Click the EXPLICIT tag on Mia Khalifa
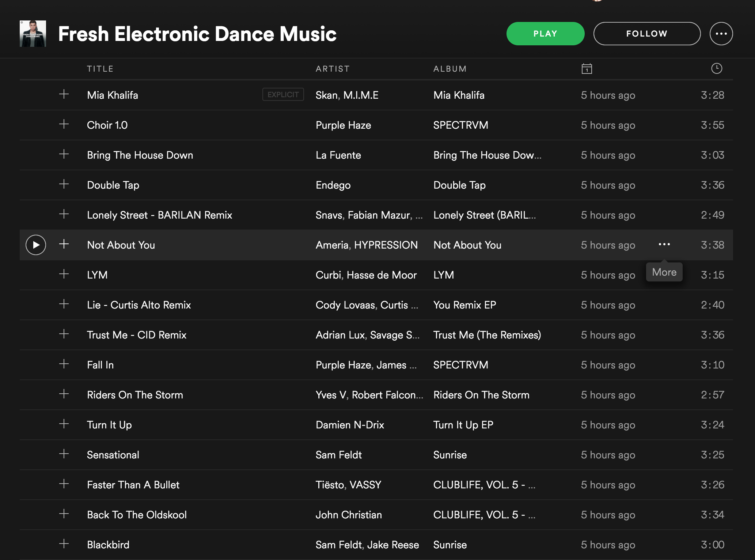This screenshot has height=560, width=755. click(283, 95)
